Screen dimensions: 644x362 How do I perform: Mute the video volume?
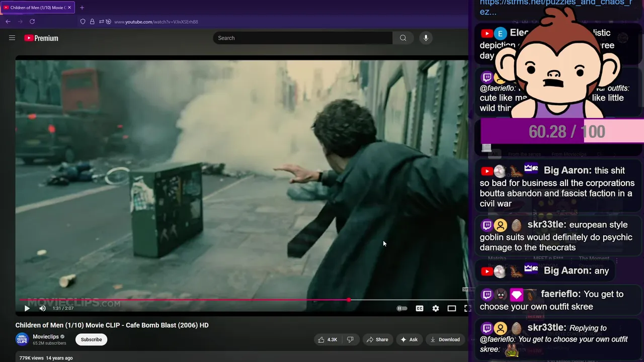click(42, 308)
